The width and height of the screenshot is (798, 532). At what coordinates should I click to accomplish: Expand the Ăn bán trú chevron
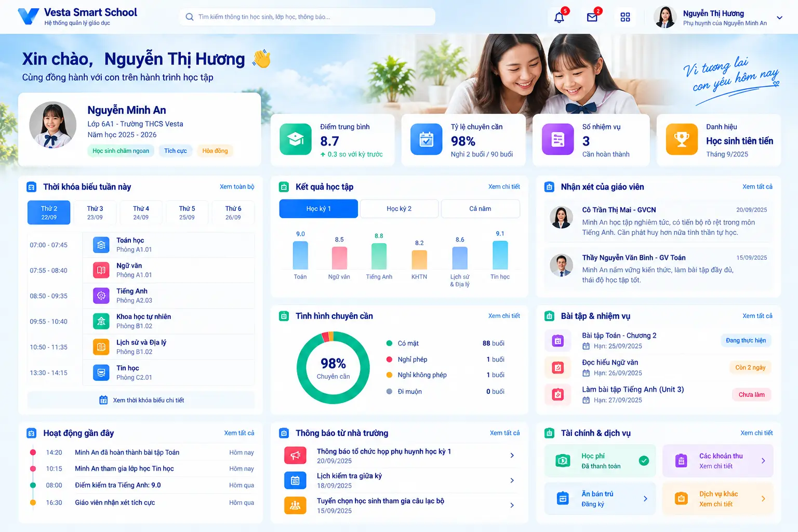(x=645, y=499)
